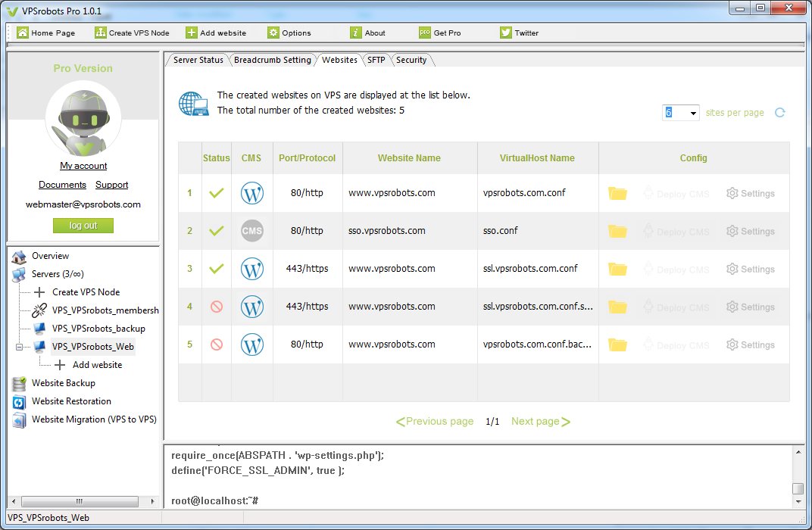The width and height of the screenshot is (812, 530).
Task: Open the config folder in row 4
Action: tap(617, 307)
